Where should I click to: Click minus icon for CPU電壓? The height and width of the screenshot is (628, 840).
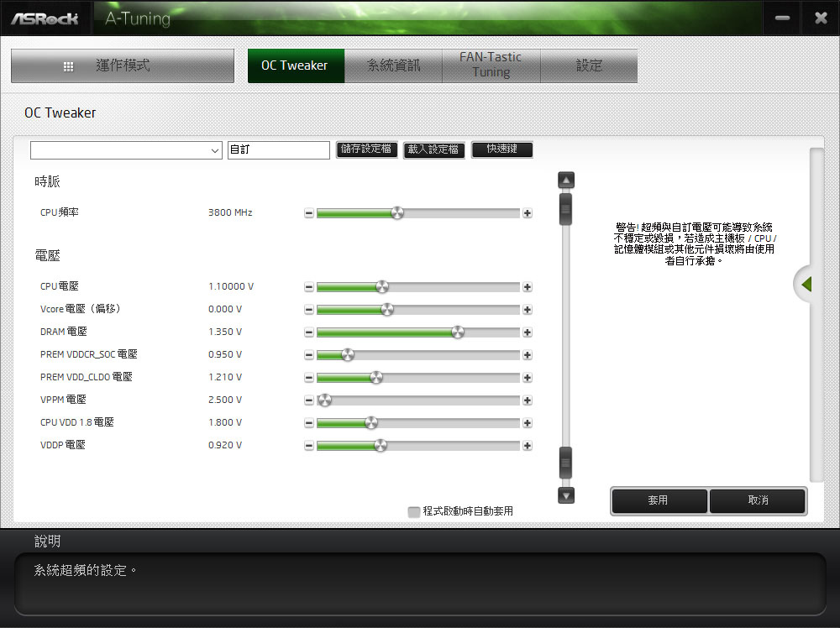[x=308, y=287]
